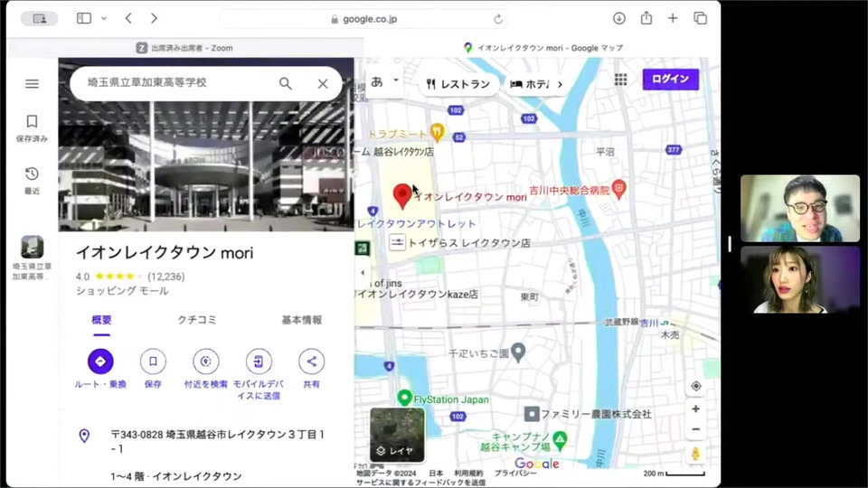Zoom out the map with minus
868x488 pixels.
(696, 429)
